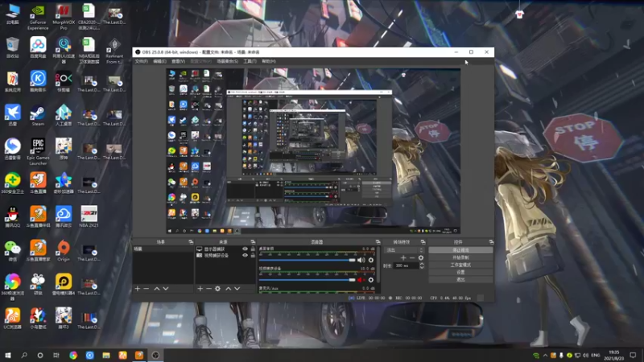Viewport: 644px width, 362px height.
Task: Move source down in the Sources panel
Action: pyautogui.click(x=237, y=289)
